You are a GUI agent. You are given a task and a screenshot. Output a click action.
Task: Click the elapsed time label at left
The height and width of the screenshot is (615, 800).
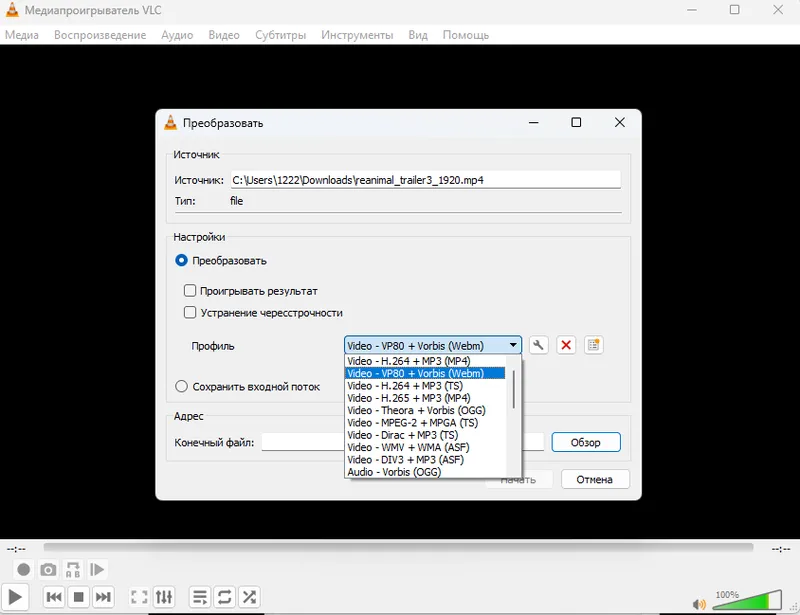tap(16, 549)
